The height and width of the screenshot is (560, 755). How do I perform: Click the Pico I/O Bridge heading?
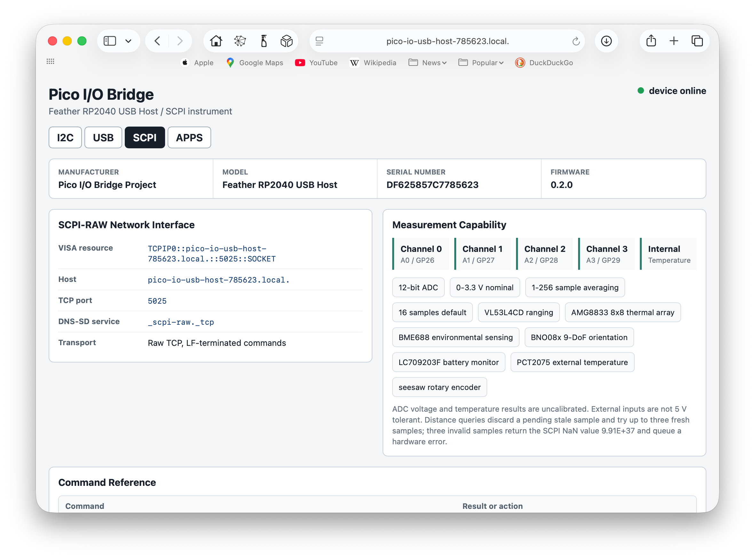pos(101,95)
